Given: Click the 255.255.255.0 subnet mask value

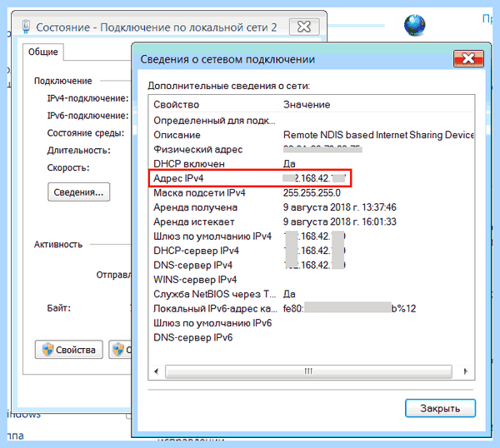Looking at the screenshot, I should point(312,193).
